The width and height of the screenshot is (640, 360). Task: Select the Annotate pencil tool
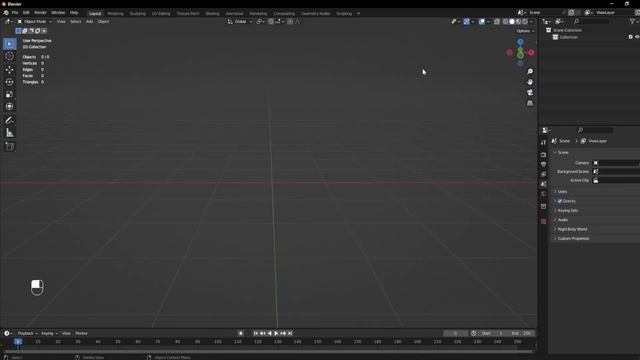click(9, 120)
